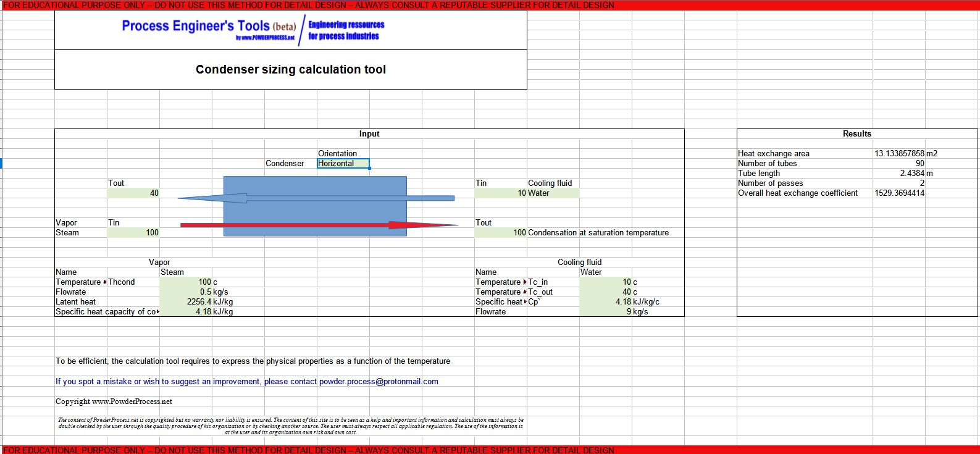This screenshot has height=454, width=980.
Task: Select the blue cooling fluid arrow
Action: 316,198
